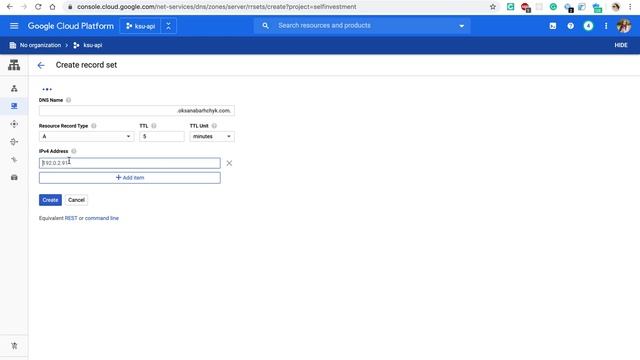
Task: Click the TTL Unit help icon
Action: 214,126
